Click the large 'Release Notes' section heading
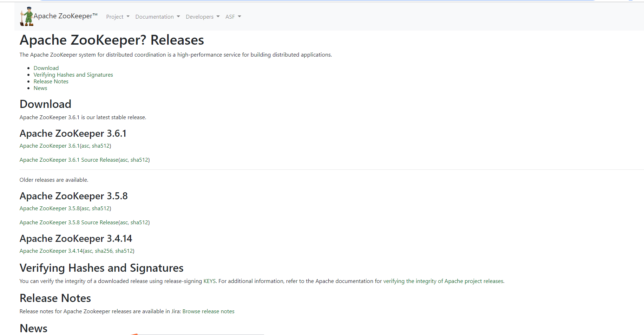 tap(55, 298)
